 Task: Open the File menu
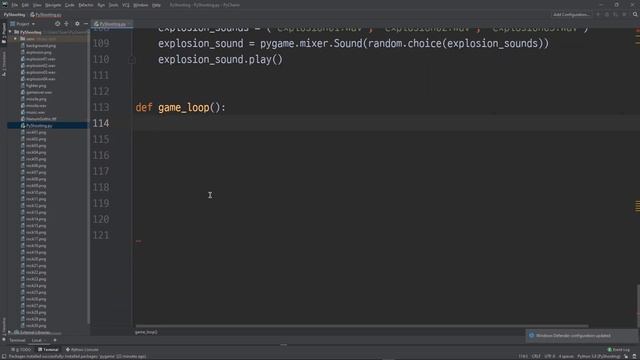coord(15,5)
